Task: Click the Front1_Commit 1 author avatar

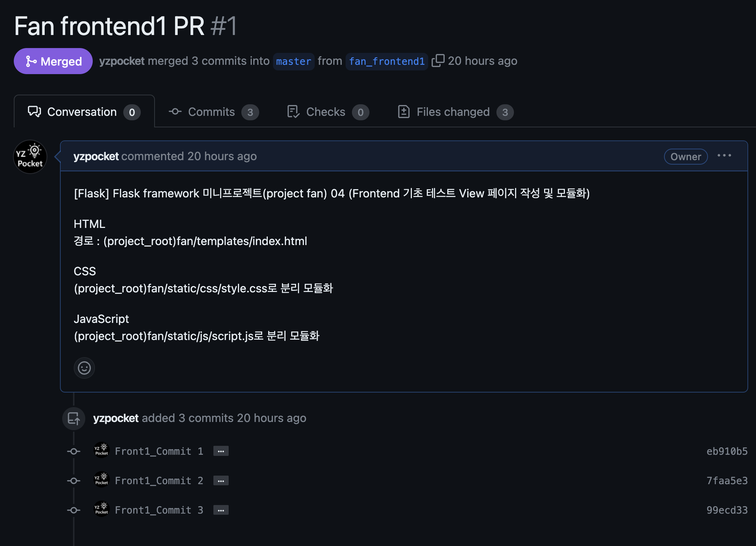Action: (x=101, y=450)
